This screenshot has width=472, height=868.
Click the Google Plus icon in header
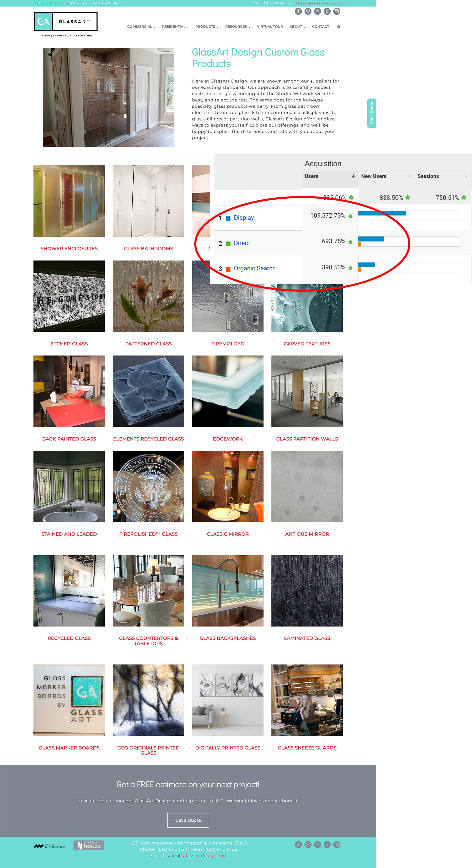[308, 12]
